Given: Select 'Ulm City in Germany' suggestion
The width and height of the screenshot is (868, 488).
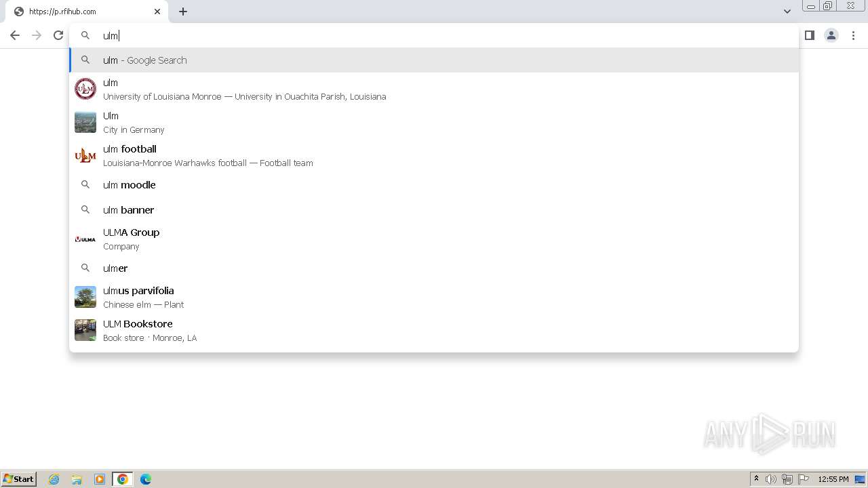Looking at the screenshot, I should click(x=434, y=122).
